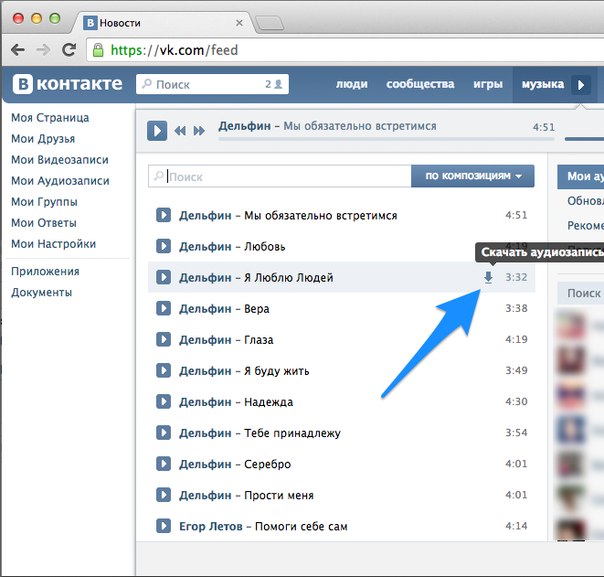Open Приложения in sidebar

[x=45, y=272]
